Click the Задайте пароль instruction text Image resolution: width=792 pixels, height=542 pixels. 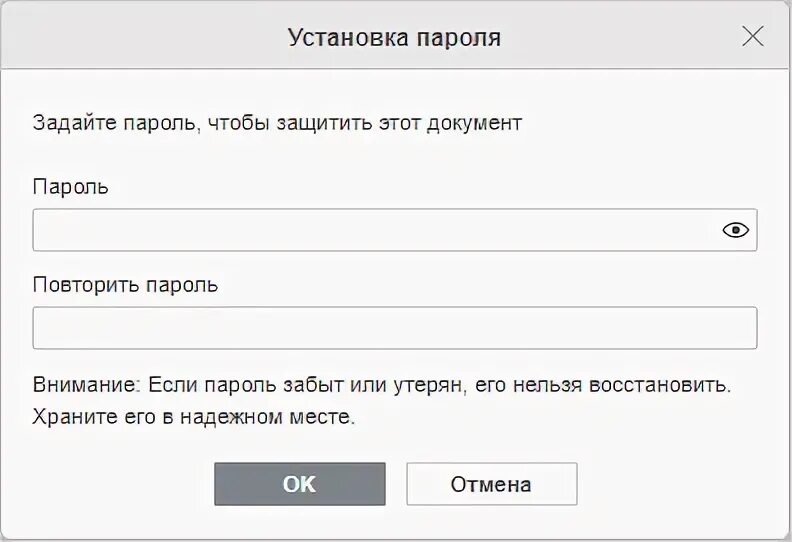coord(277,124)
